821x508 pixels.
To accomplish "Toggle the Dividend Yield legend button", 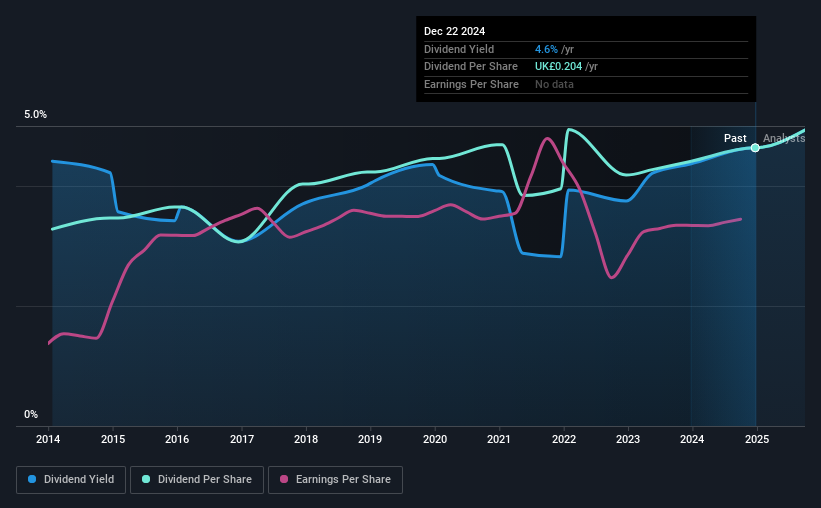I will pyautogui.click(x=71, y=480).
